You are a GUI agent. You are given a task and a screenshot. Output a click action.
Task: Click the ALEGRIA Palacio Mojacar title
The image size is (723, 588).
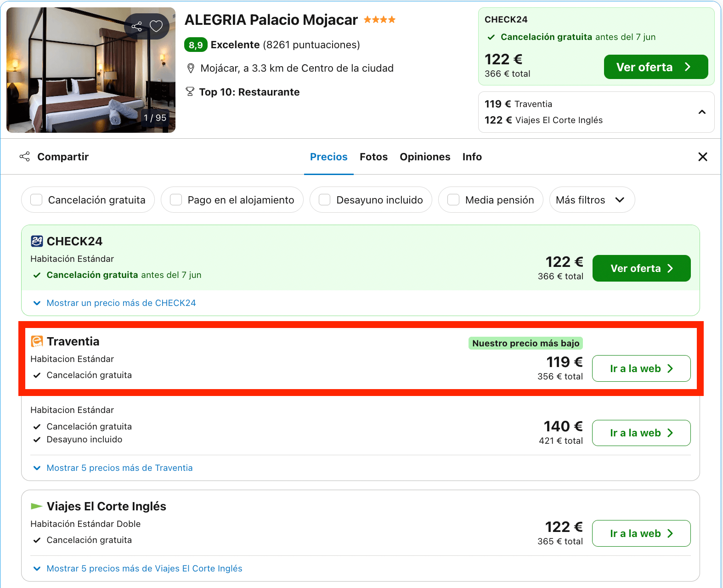[271, 20]
